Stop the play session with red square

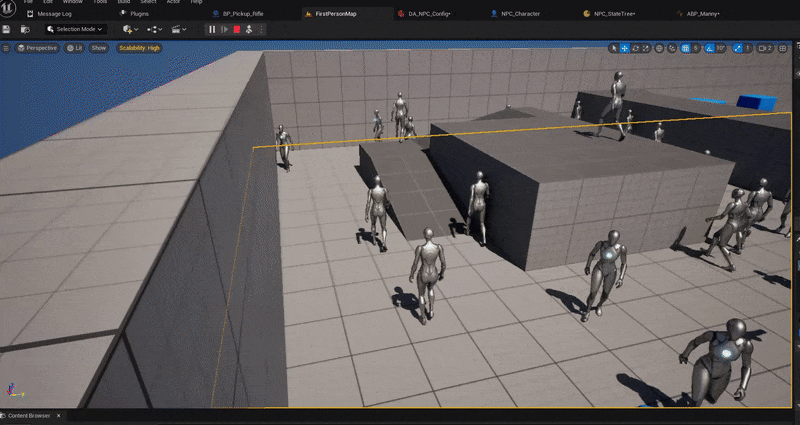pyautogui.click(x=237, y=29)
